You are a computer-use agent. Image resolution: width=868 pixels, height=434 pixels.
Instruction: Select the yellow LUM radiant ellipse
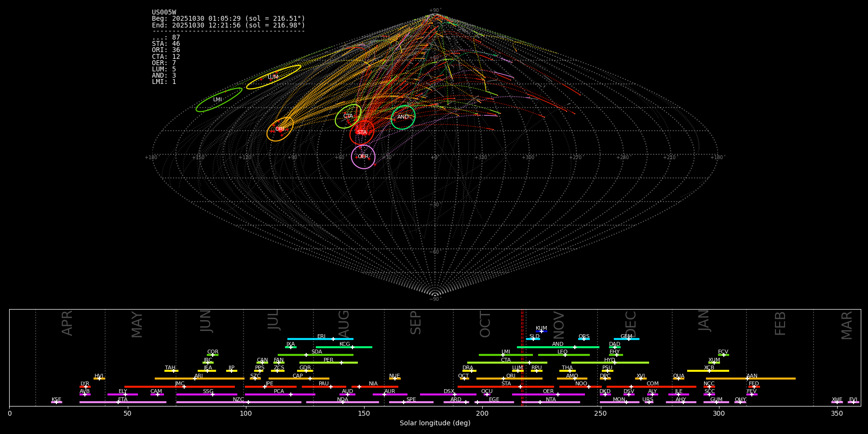pyautogui.click(x=273, y=77)
